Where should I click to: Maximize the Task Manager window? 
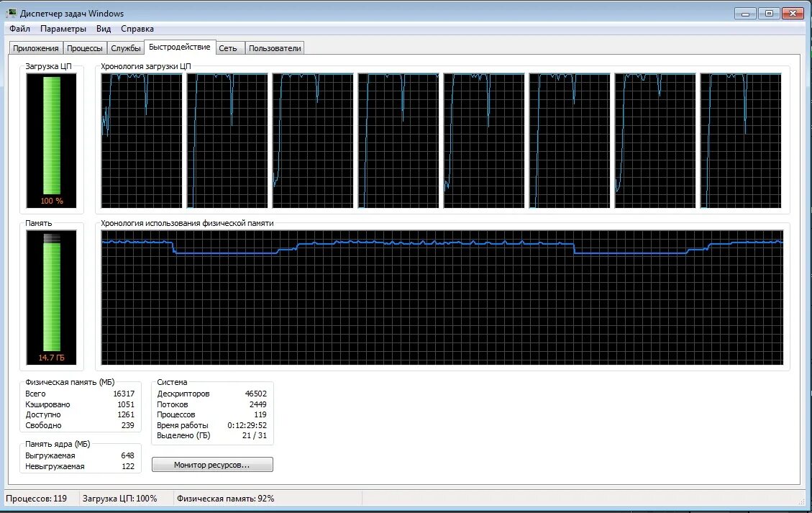coord(769,14)
